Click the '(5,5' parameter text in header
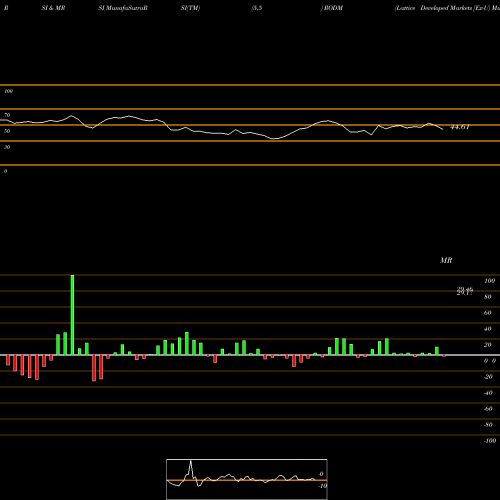This screenshot has height=500, width=500. tap(257, 8)
